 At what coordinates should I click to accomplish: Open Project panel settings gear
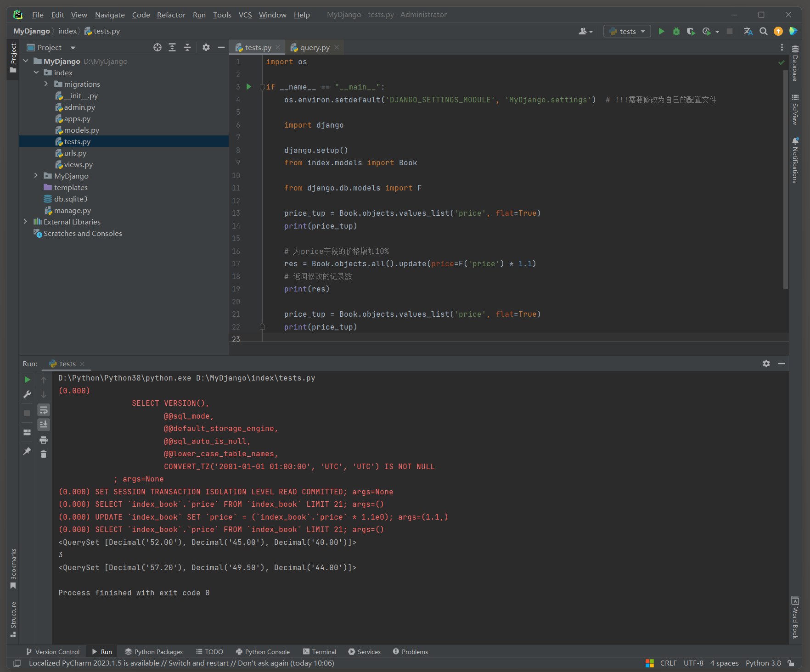[x=206, y=47]
